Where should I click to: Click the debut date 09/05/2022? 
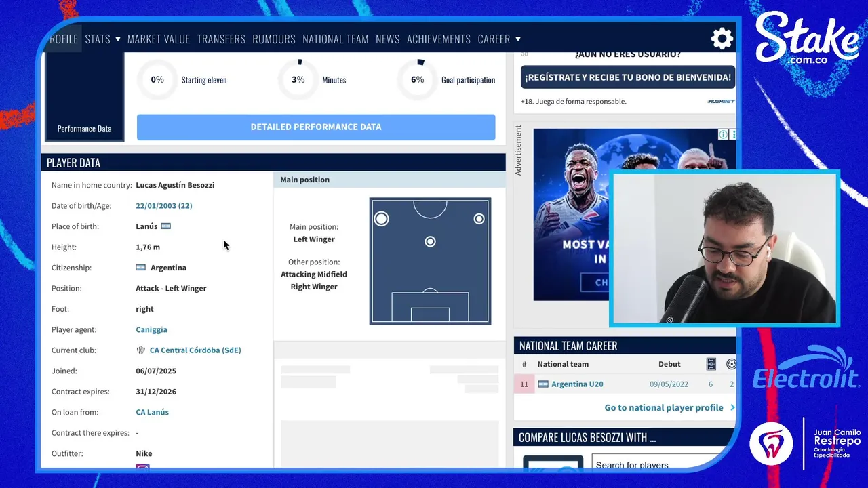669,384
